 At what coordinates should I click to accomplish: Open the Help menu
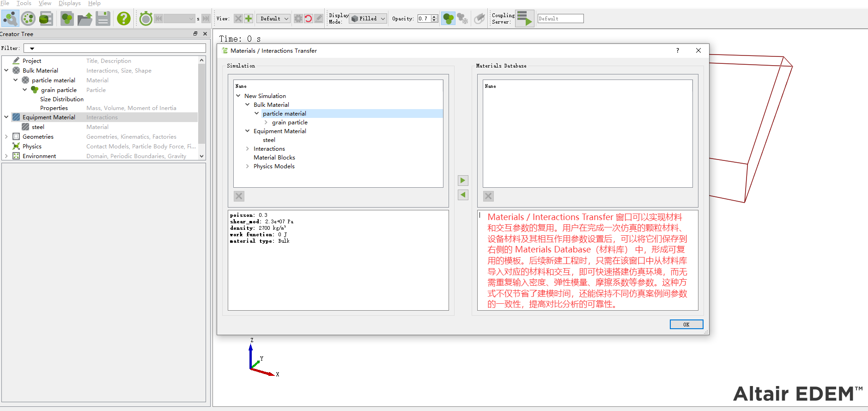pyautogui.click(x=94, y=3)
